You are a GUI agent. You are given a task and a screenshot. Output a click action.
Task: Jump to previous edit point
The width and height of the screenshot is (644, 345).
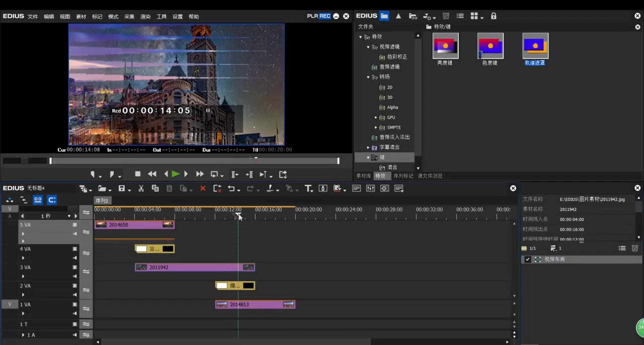pos(235,175)
